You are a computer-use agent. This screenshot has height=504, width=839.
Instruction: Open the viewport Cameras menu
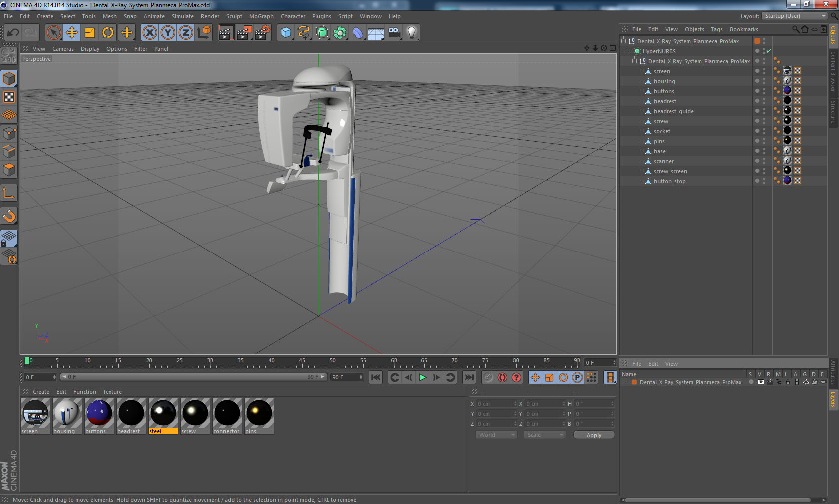click(63, 49)
